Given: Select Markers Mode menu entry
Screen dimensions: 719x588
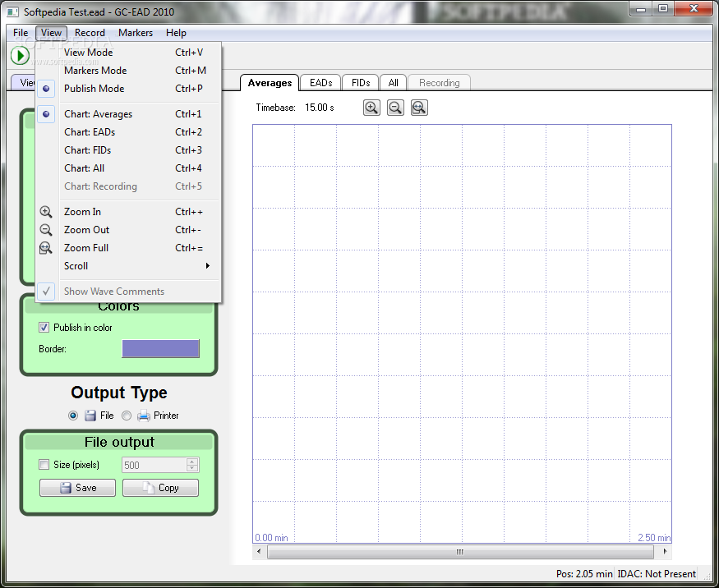Looking at the screenshot, I should pyautogui.click(x=128, y=71).
